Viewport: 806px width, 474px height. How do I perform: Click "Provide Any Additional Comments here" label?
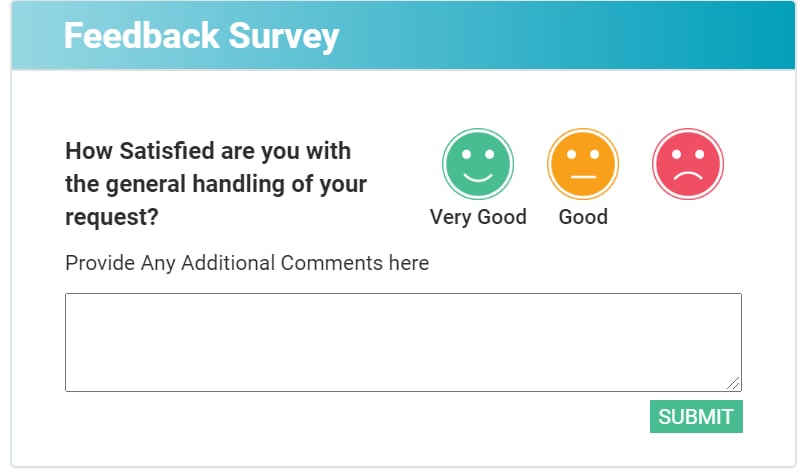[247, 263]
